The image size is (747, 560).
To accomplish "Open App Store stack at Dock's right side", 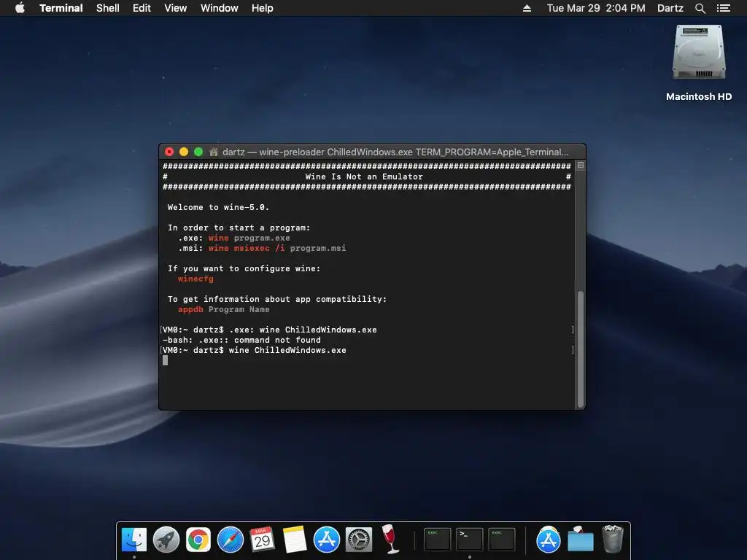I will point(549,540).
